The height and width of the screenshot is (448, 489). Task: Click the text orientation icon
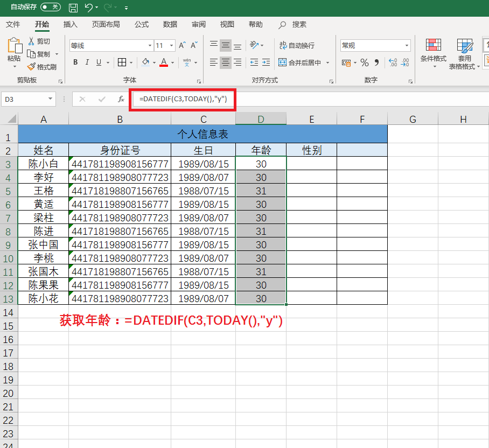coord(254,45)
